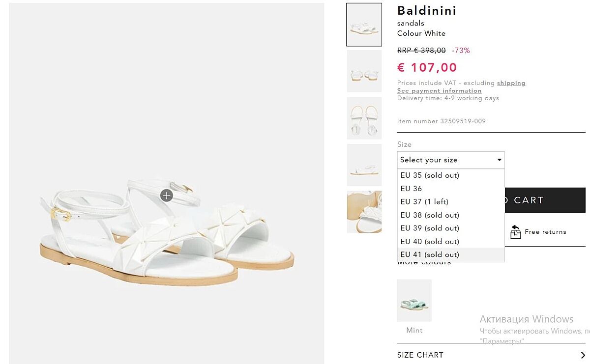The width and height of the screenshot is (590, 364).
Task: Select EU 37 (1 left) option
Action: tap(424, 202)
